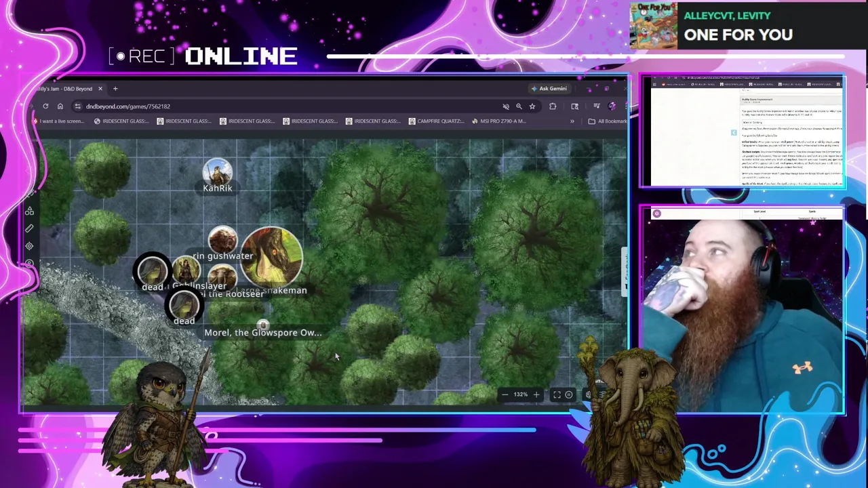
Task: Bookmark this page with star icon
Action: (532, 106)
